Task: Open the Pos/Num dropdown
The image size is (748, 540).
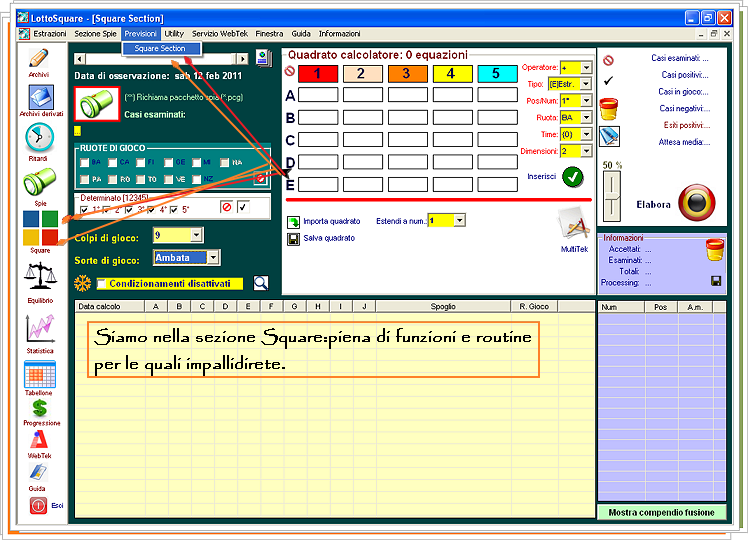Action: click(x=586, y=101)
